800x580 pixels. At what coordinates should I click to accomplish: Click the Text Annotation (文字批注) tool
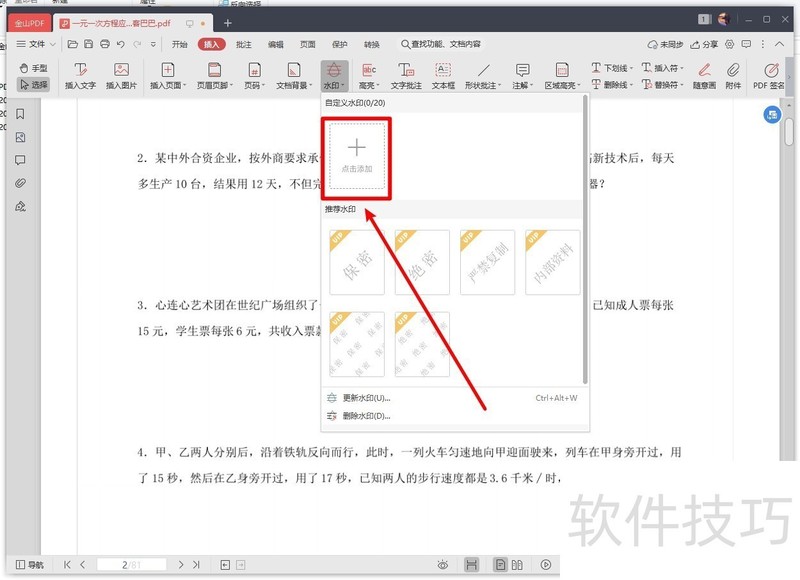(406, 75)
